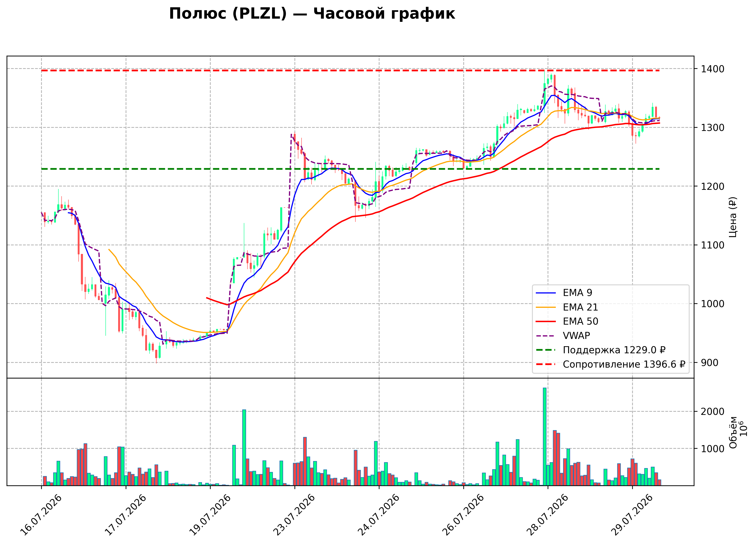Image resolution: width=756 pixels, height=544 pixels.
Task: Click the solid red line sample beside EMA 50
Action: coord(546,321)
